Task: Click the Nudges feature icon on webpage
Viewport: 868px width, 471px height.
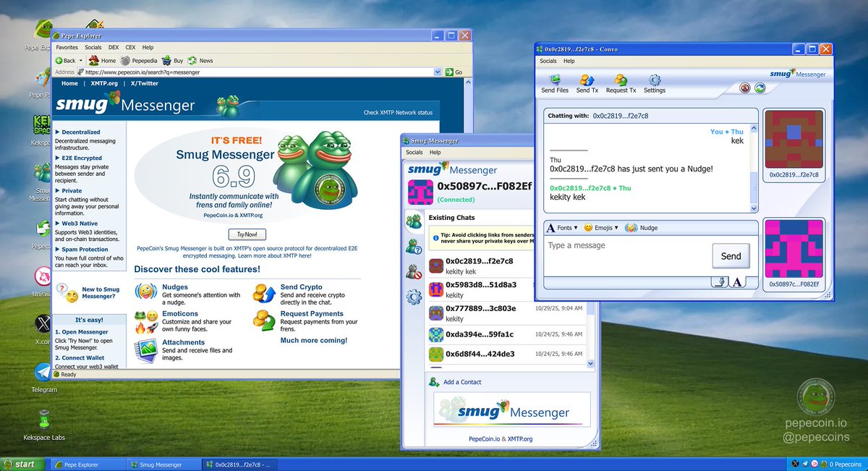Action: coord(145,292)
